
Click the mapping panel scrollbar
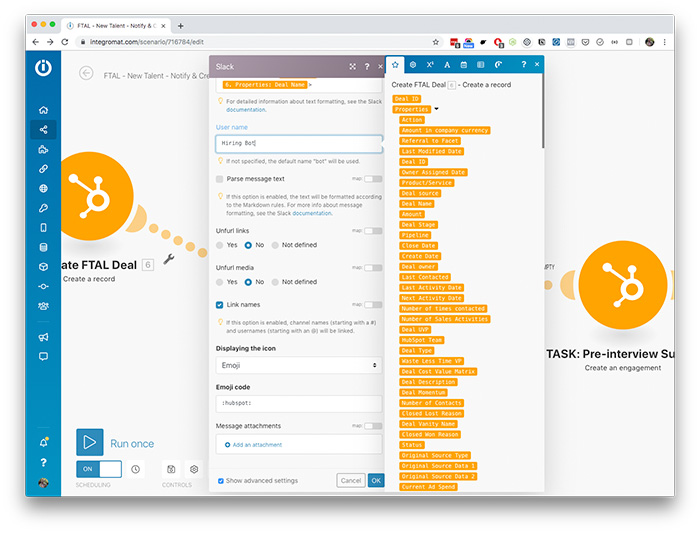pyautogui.click(x=542, y=112)
